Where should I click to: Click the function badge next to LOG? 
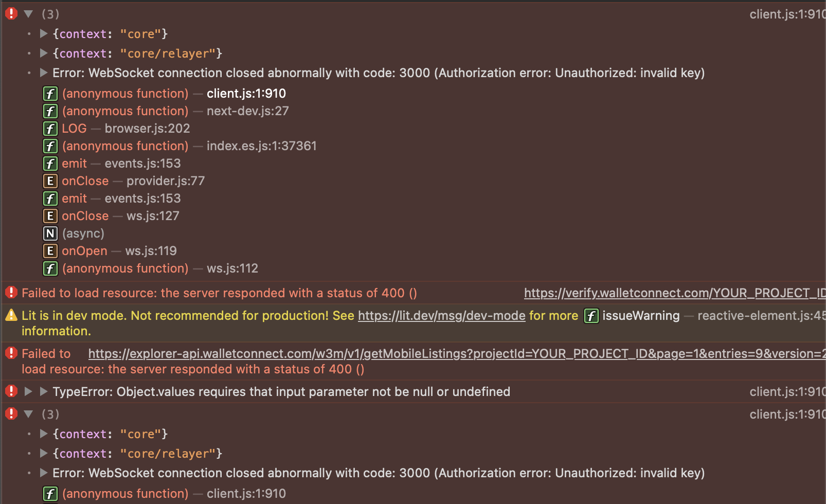tap(50, 128)
